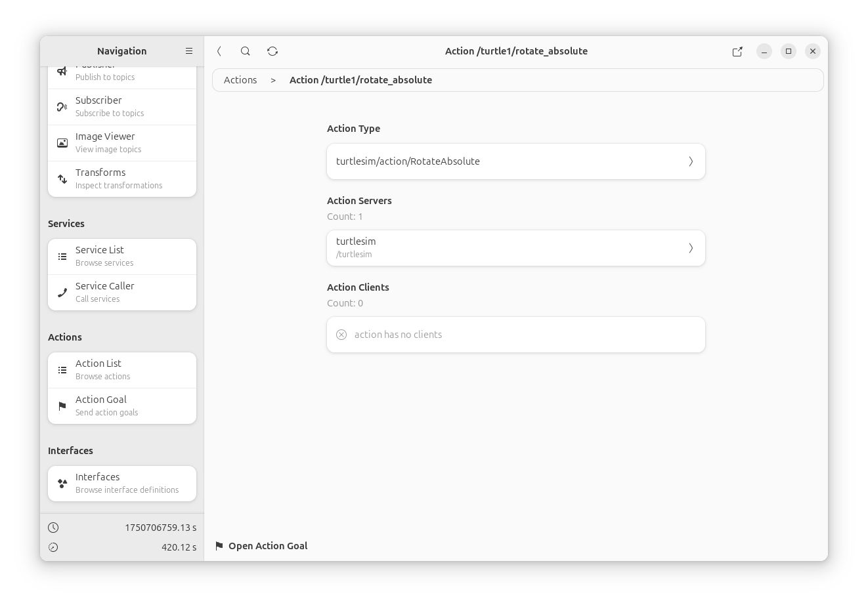The height and width of the screenshot is (605, 868).
Task: Click the 'Publish to topics' subtitle
Action: point(105,77)
